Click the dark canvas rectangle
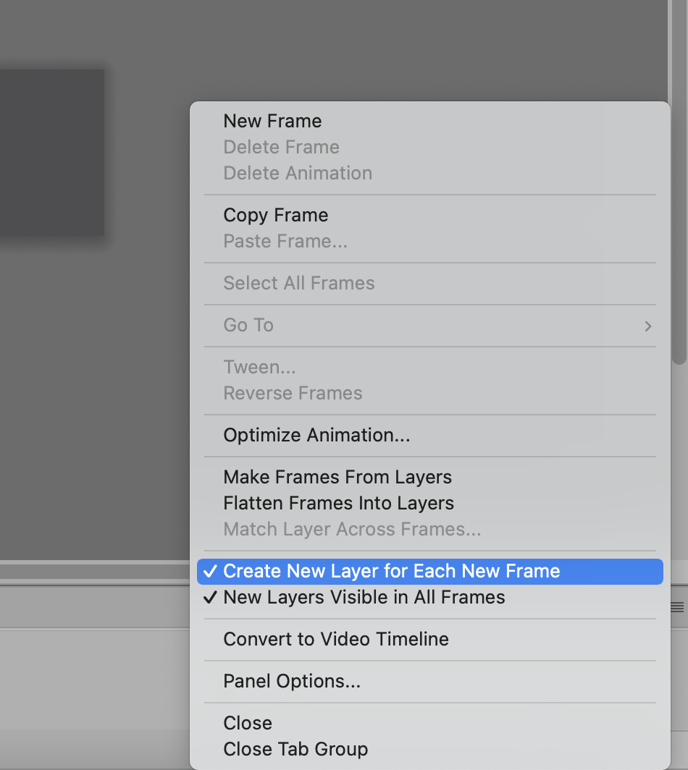688x770 pixels. (52, 152)
